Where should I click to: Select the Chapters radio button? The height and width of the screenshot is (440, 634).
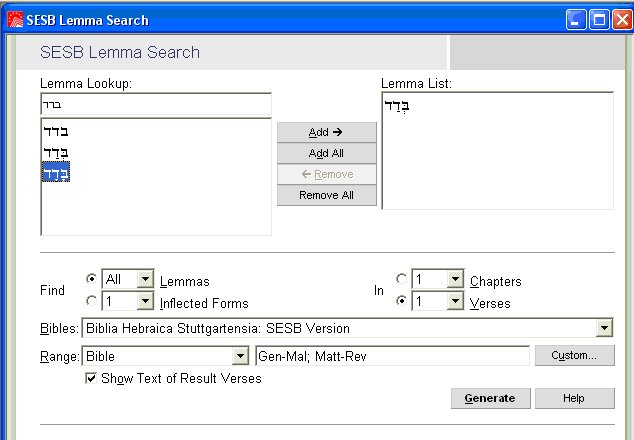(x=402, y=279)
